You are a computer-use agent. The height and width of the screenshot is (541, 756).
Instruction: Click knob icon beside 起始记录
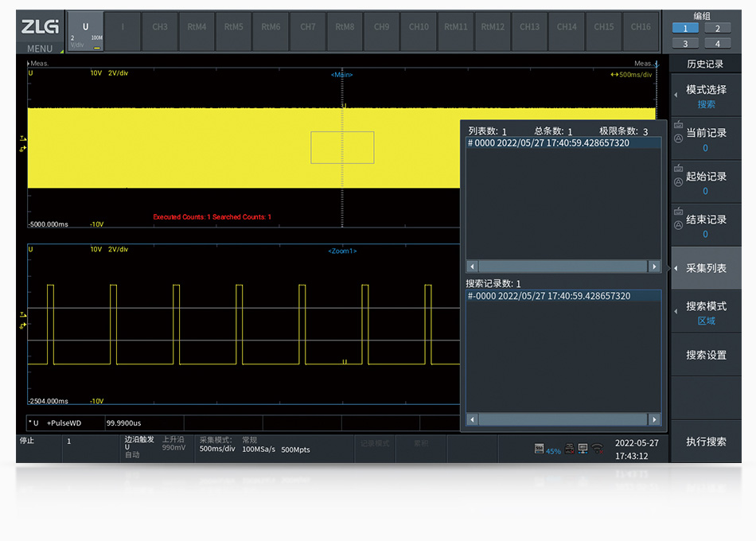click(678, 182)
